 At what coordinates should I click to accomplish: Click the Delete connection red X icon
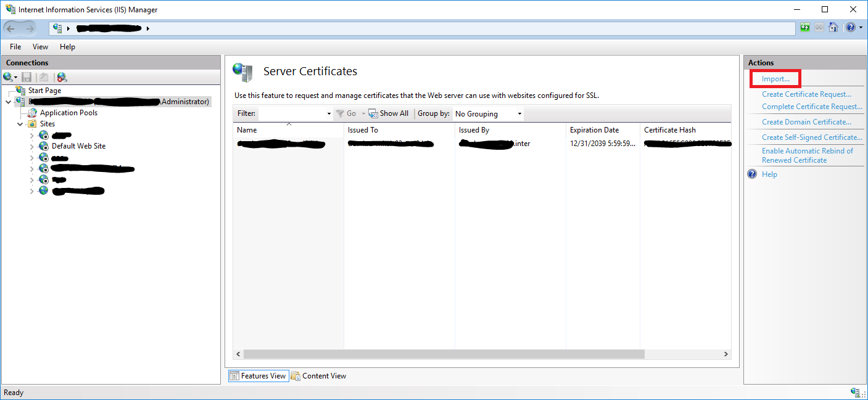(x=62, y=77)
